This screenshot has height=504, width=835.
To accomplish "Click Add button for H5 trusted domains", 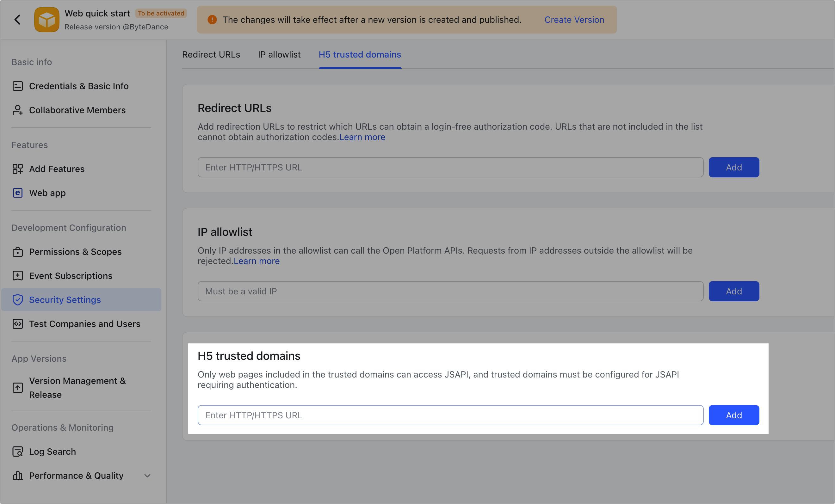I will point(734,415).
